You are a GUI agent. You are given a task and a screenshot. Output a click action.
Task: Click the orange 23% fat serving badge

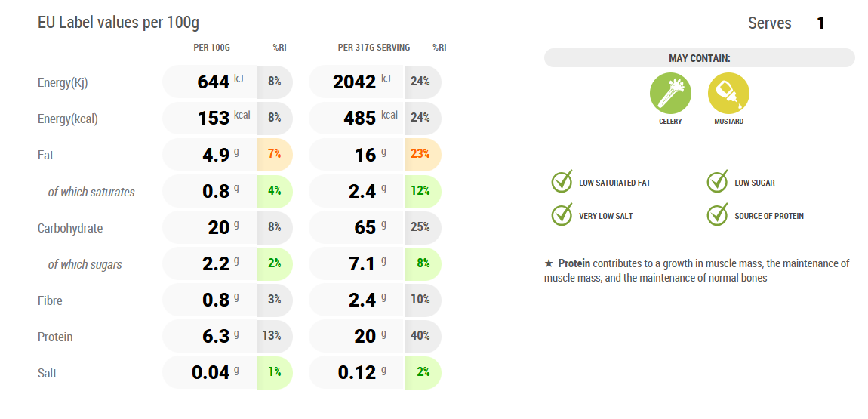point(423,154)
